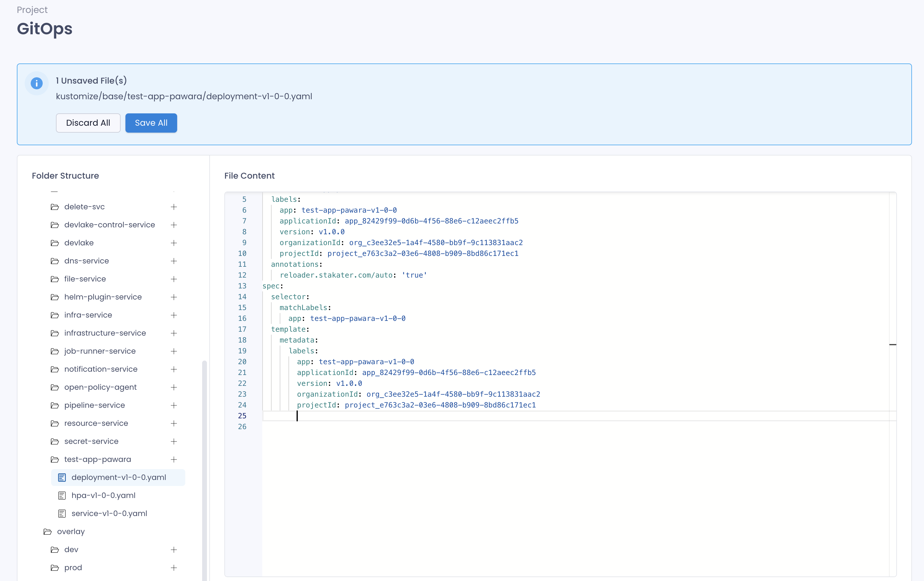The image size is (924, 581).
Task: Expand the helm-plugin-service folder
Action: point(96,297)
